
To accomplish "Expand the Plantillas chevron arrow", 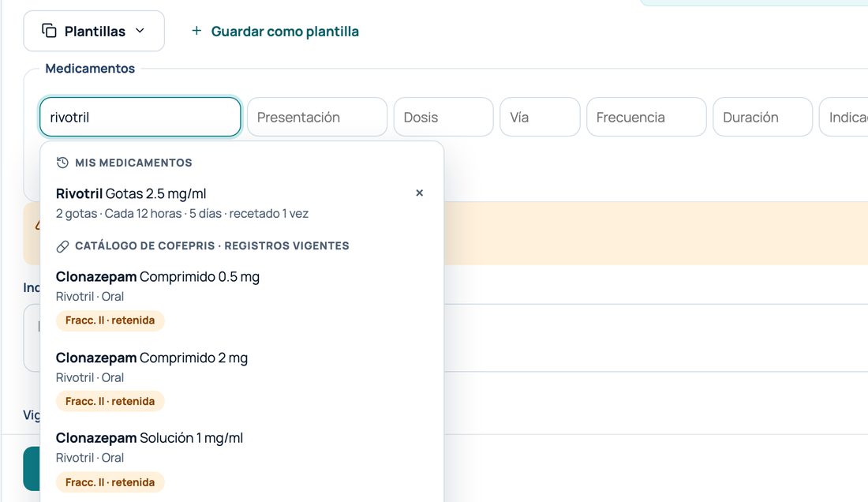I will 140,31.
